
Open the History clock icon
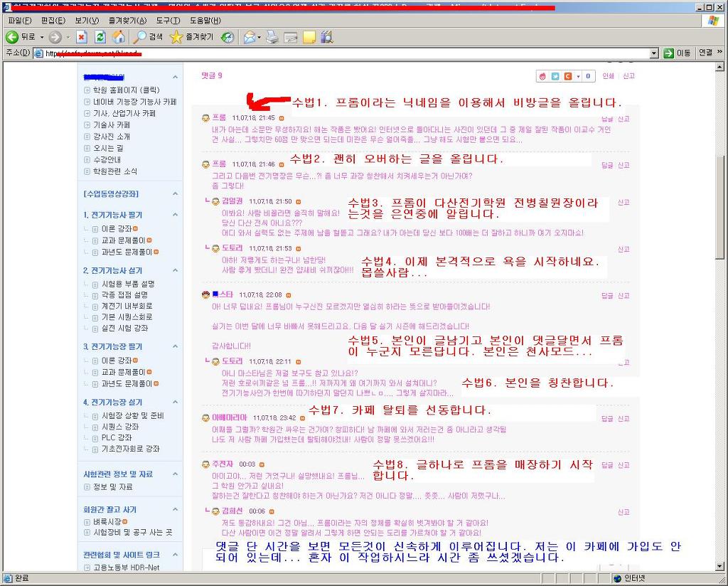point(227,37)
